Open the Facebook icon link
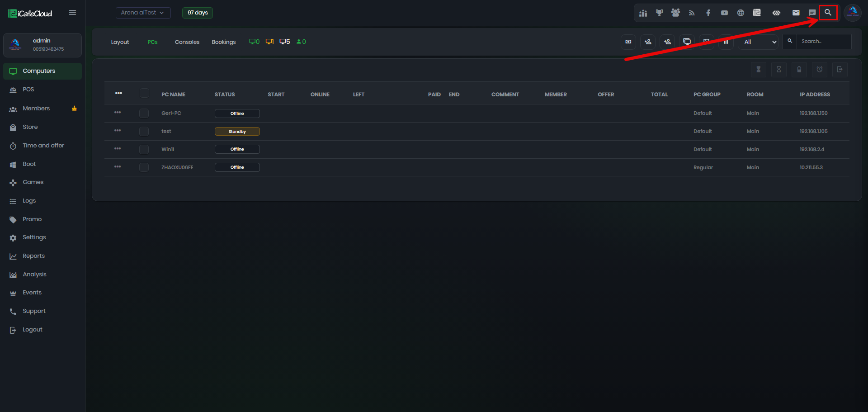This screenshot has width=868, height=412. 708,13
